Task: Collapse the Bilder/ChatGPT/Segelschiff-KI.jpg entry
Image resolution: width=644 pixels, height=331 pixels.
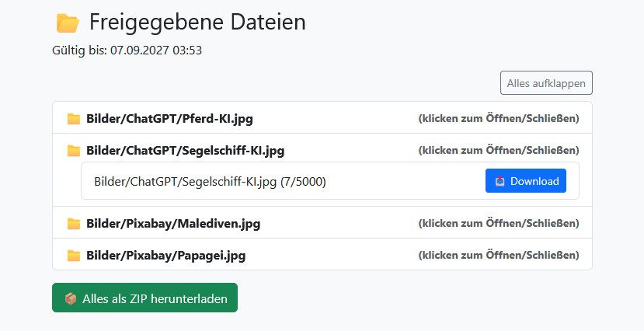Action: 185,151
